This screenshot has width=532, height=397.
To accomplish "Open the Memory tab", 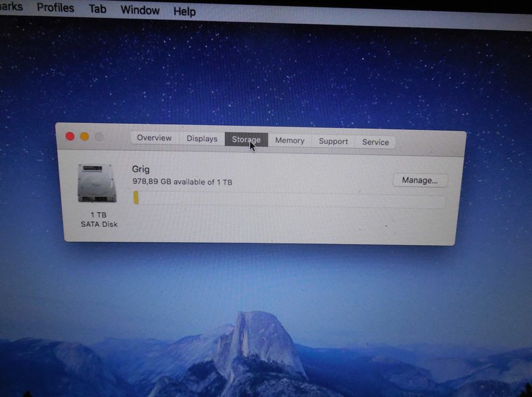I will 289,141.
